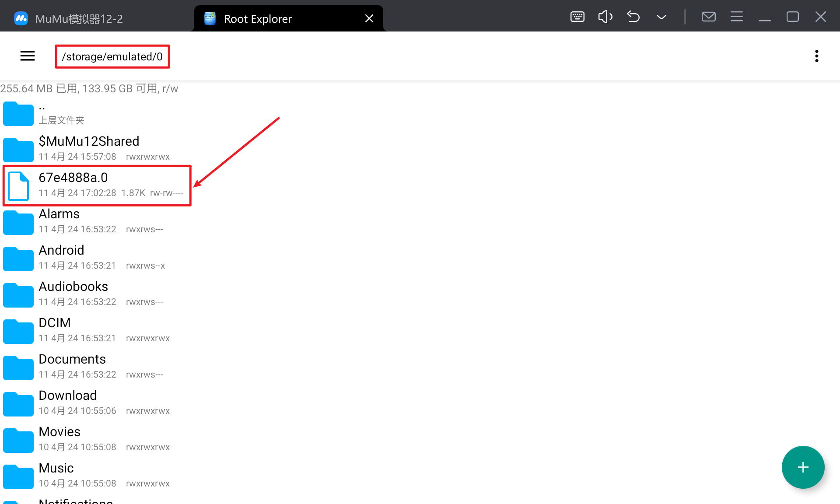Click the Movies folder icon
The width and height of the screenshot is (840, 504).
[18, 441]
